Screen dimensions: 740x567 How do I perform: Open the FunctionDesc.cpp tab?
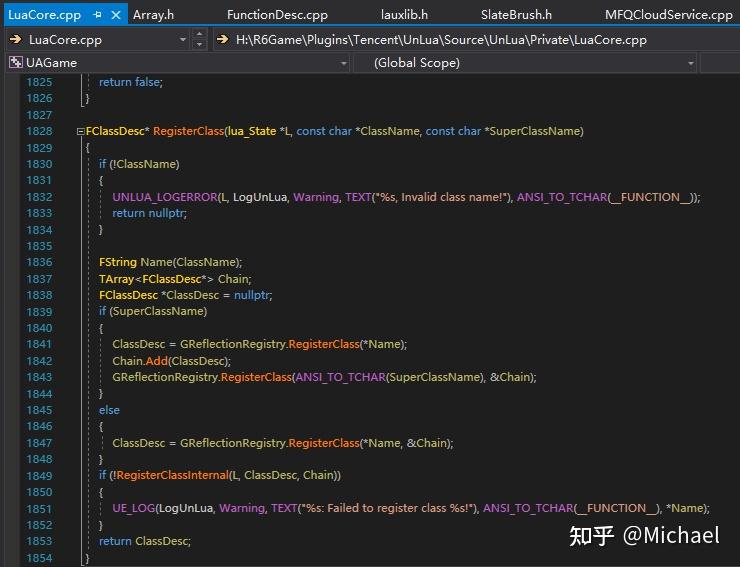[277, 15]
